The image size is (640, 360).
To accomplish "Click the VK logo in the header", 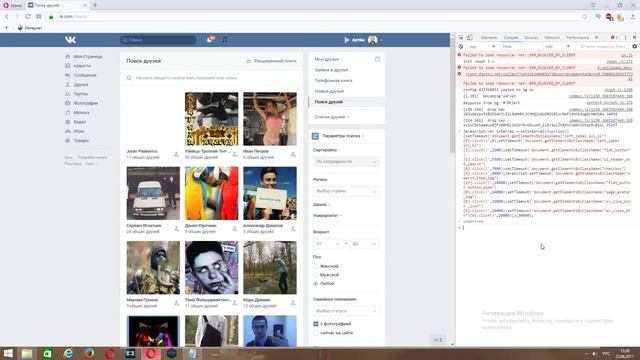I will [70, 40].
